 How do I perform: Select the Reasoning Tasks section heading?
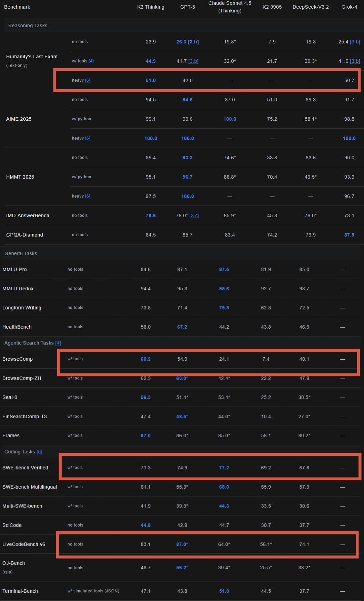[x=28, y=26]
